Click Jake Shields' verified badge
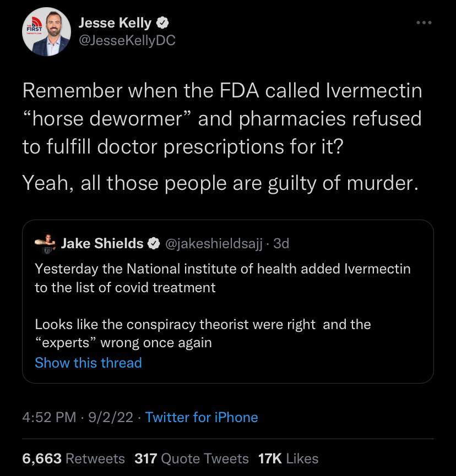This screenshot has height=476, width=456. [155, 244]
